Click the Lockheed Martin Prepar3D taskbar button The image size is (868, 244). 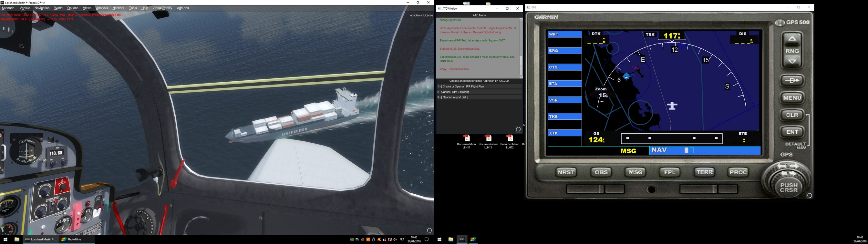(41, 239)
